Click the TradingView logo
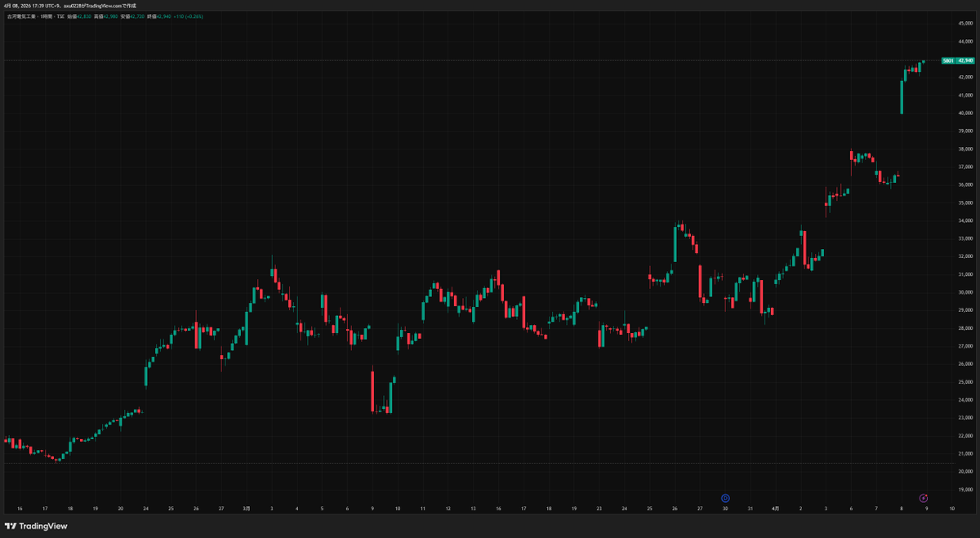Image resolution: width=980 pixels, height=538 pixels. coord(36,526)
